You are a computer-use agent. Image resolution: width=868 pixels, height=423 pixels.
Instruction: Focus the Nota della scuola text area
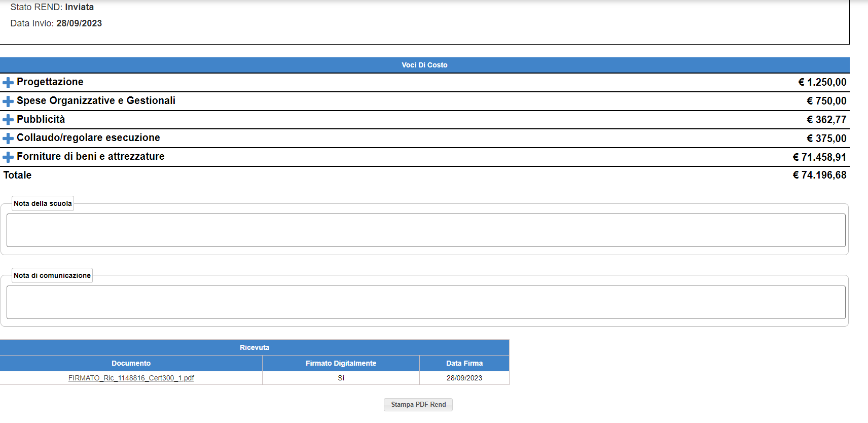tap(425, 230)
